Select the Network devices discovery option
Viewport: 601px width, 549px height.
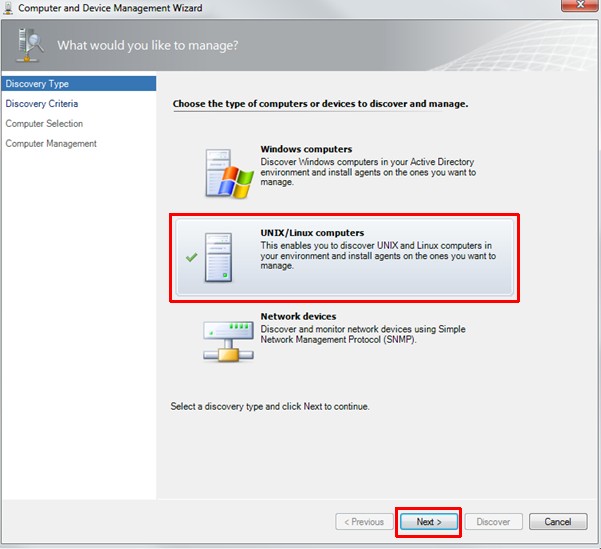[344, 341]
